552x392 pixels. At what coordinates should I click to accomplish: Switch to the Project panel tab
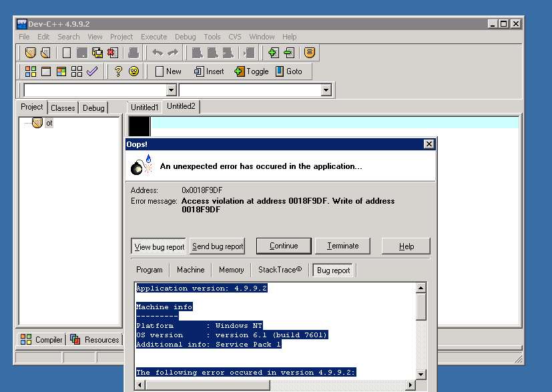coord(31,107)
